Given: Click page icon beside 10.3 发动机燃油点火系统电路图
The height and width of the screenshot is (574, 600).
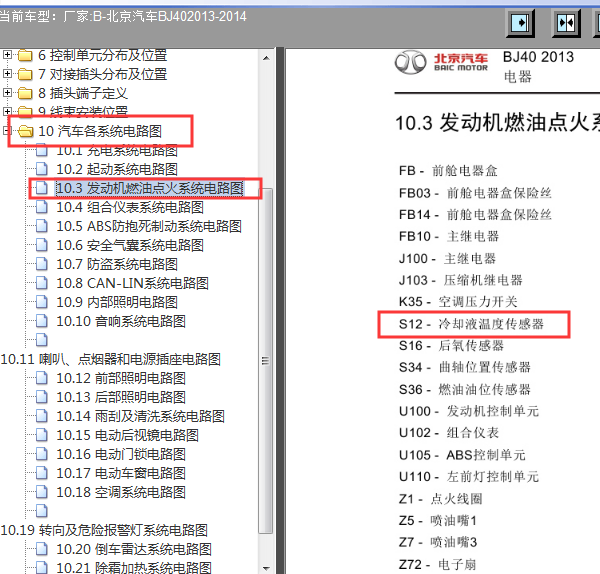Looking at the screenshot, I should coord(42,188).
